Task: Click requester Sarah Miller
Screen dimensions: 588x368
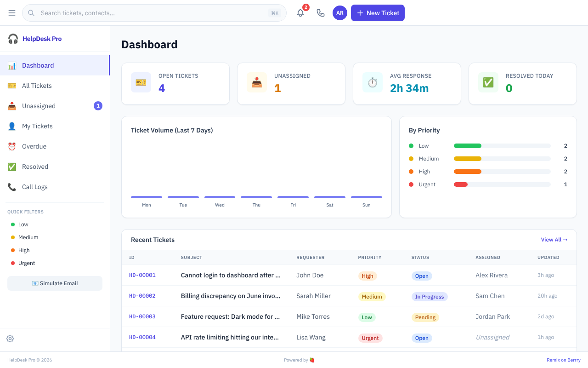Action: tap(313, 296)
